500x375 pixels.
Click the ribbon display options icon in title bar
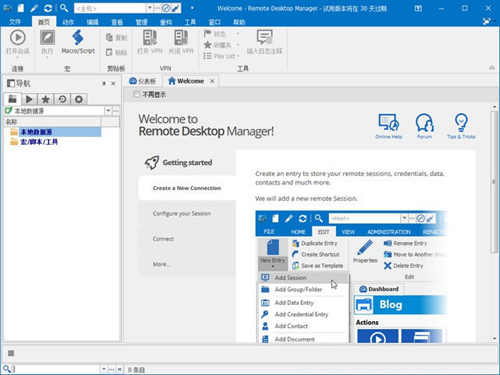[x=418, y=8]
